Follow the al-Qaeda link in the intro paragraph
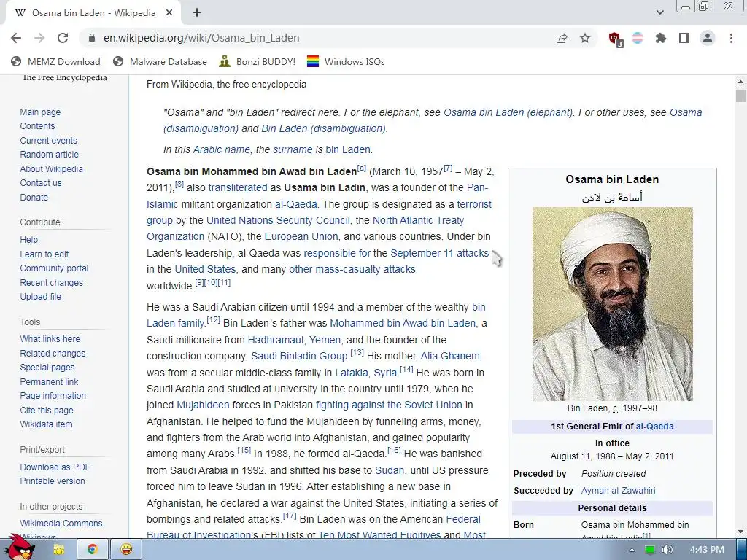 point(296,204)
